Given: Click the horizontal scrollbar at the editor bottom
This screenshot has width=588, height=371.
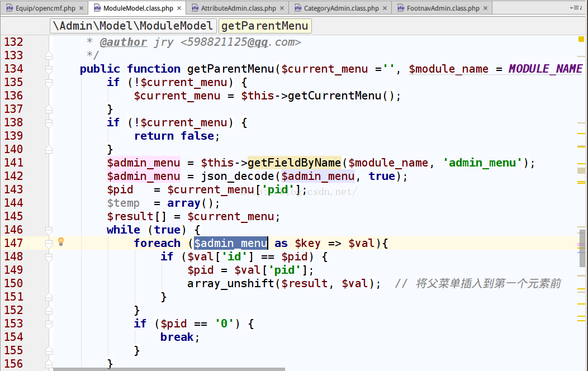Looking at the screenshot, I should (x=169, y=369).
